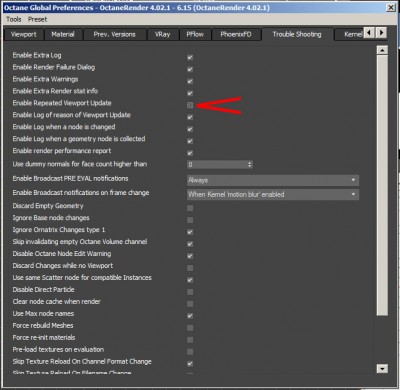Click the vertical scrollbar thumb
The width and height of the screenshot is (400, 390).
[382, 185]
